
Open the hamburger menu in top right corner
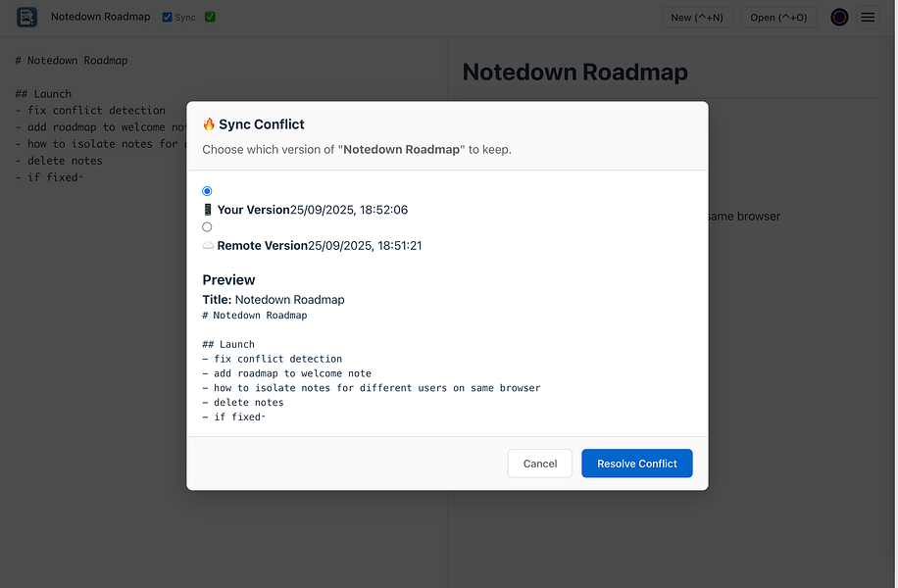869,17
